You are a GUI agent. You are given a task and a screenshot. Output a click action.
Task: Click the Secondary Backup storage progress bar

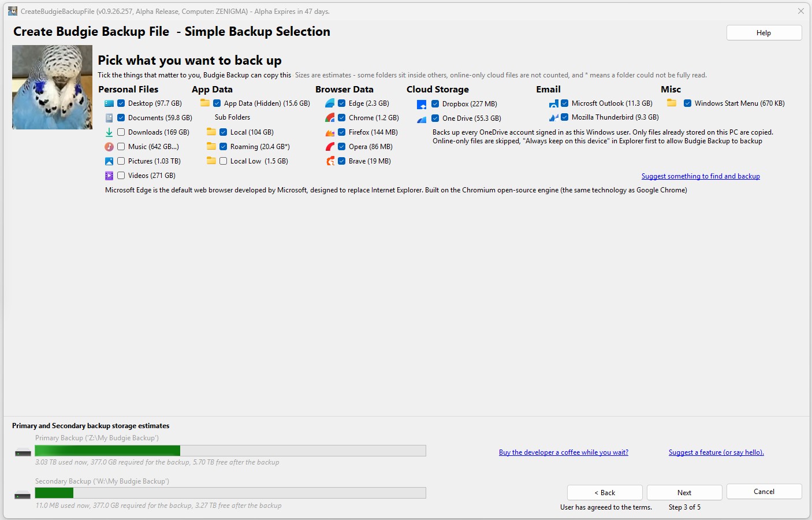[x=230, y=493]
